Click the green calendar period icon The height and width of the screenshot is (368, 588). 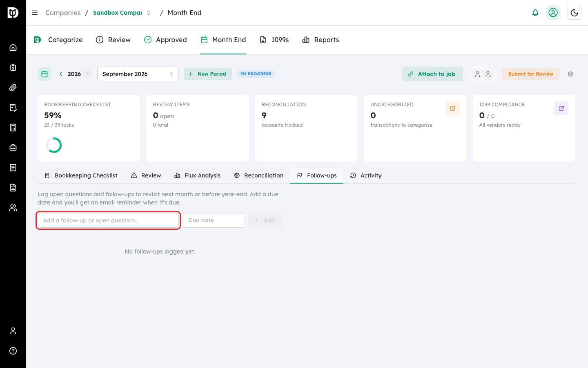(x=45, y=74)
